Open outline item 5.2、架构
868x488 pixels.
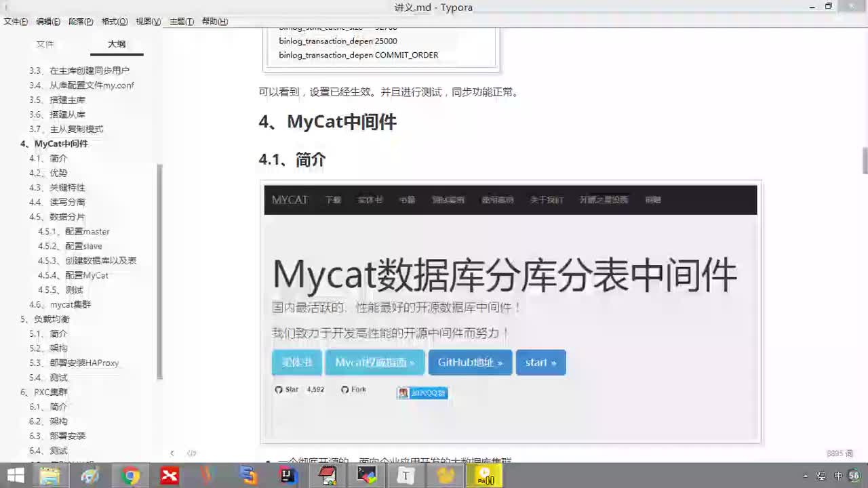[x=48, y=348]
